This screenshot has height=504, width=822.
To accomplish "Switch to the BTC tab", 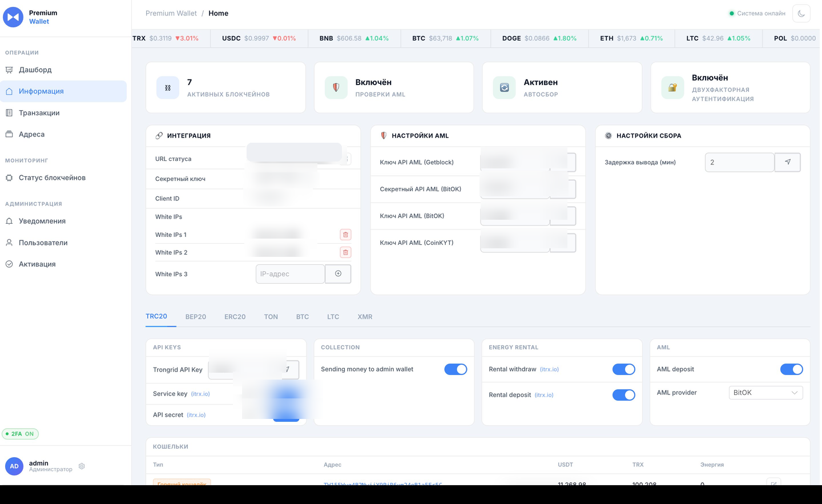I will click(x=303, y=317).
